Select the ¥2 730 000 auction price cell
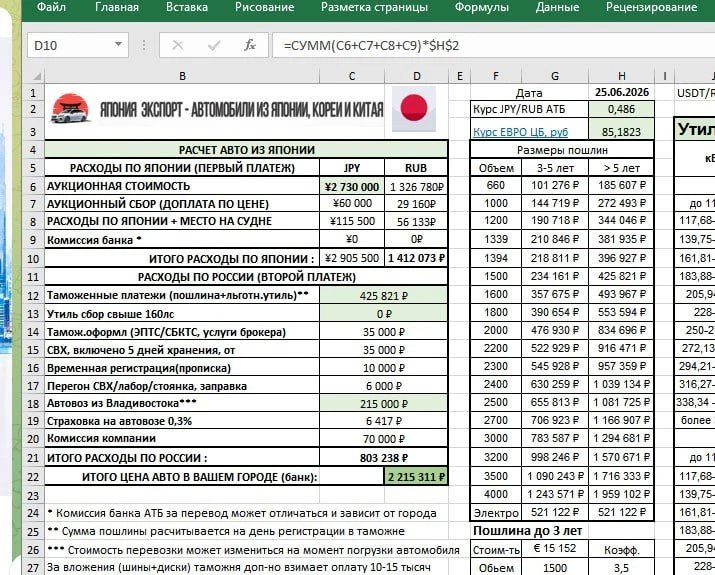This screenshot has height=575, width=715. 352,186
